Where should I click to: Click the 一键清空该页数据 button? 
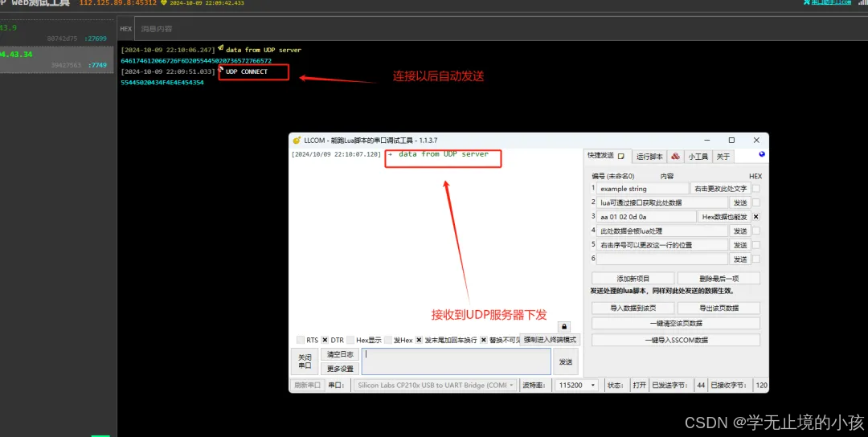pyautogui.click(x=676, y=323)
